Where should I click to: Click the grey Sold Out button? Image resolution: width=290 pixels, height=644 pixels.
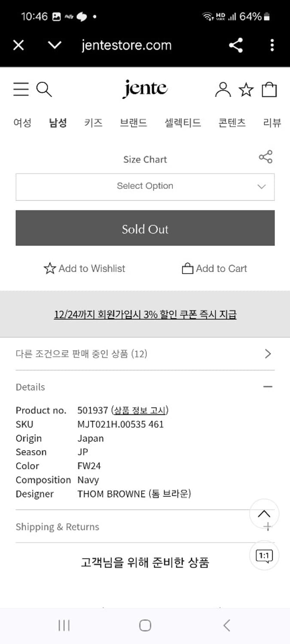145,229
